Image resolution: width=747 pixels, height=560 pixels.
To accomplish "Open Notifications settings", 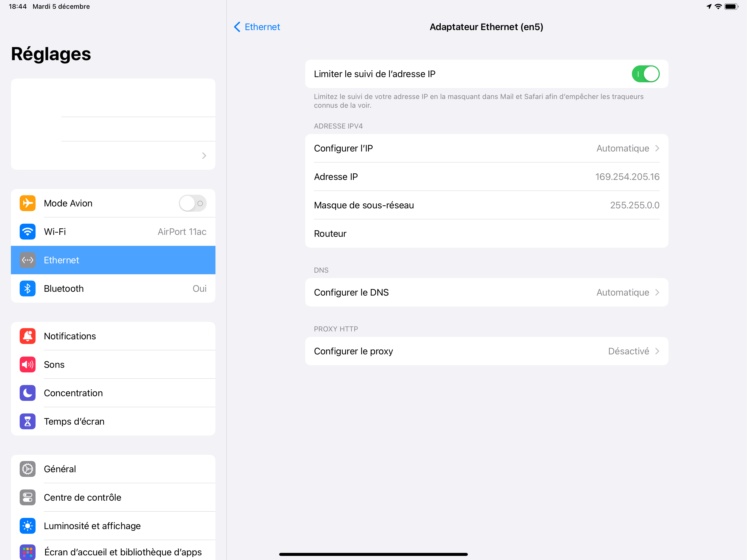I will coord(113,336).
